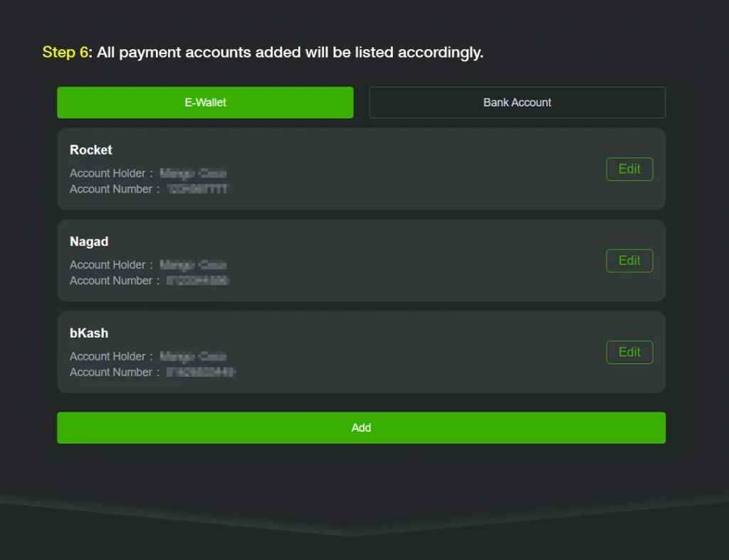Click the Rocket wallet title
The height and width of the screenshot is (560, 729).
[90, 149]
